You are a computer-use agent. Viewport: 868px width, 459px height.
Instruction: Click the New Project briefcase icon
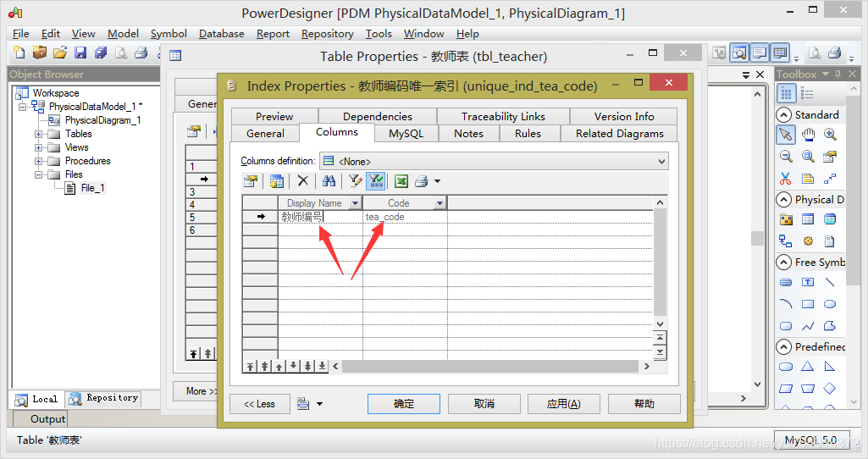[x=39, y=53]
